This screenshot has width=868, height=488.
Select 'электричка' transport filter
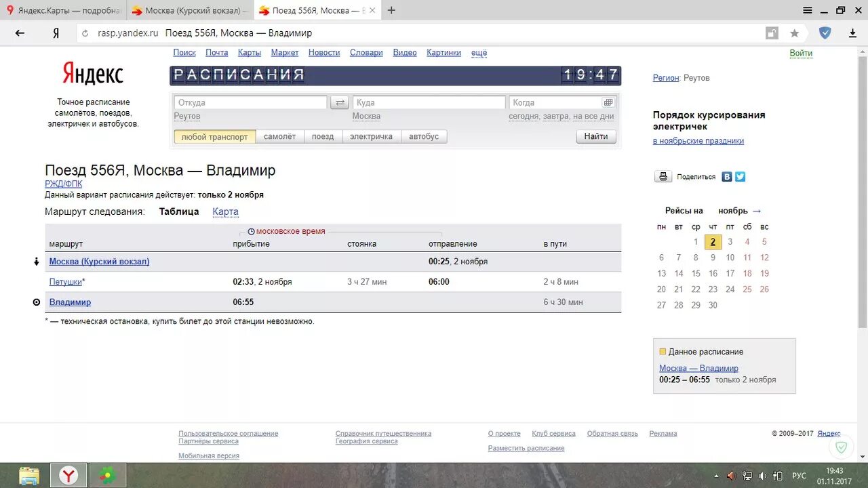tap(371, 136)
